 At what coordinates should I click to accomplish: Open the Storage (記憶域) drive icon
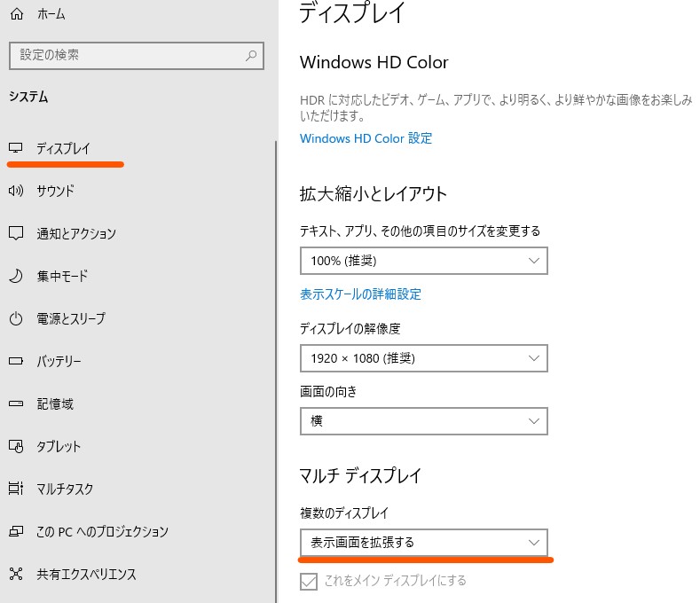point(16,403)
